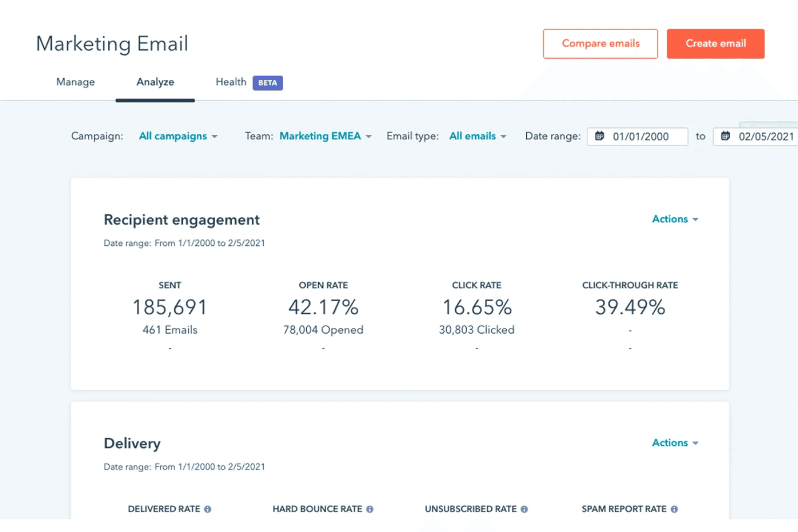Click the OPEN RATE column label
Viewport: 798px width, 532px height.
point(324,285)
